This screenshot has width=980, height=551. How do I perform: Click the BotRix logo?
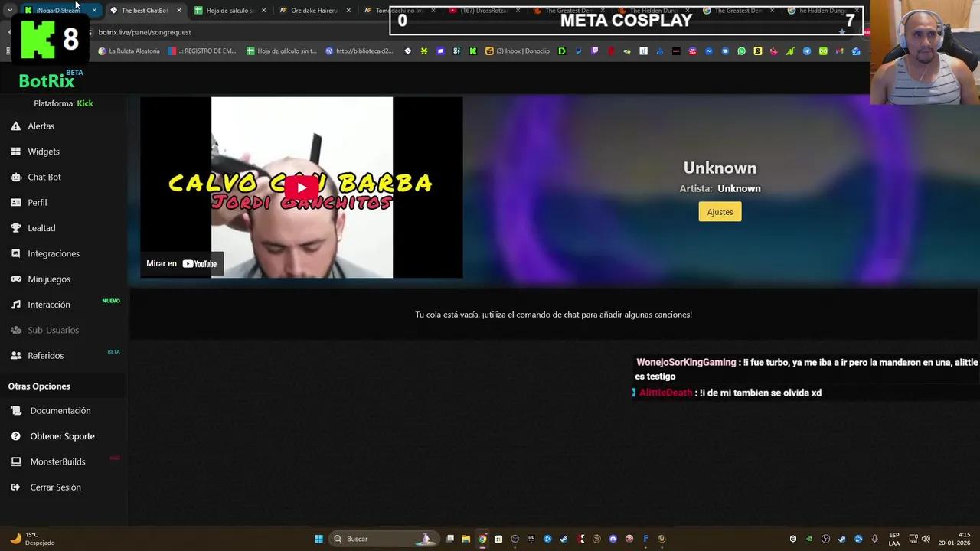[x=46, y=80]
